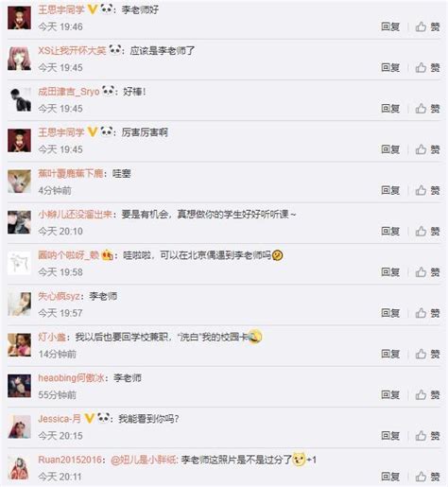
Task: Open 成田津吉_Sryo's profile link
Action: point(69,92)
